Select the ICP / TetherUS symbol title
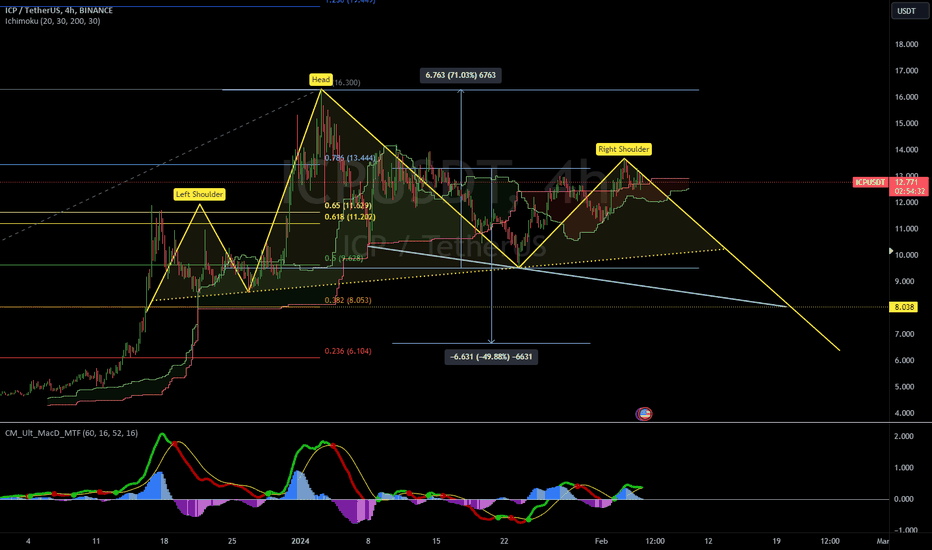Screen dimensions: 932x550 pos(58,10)
